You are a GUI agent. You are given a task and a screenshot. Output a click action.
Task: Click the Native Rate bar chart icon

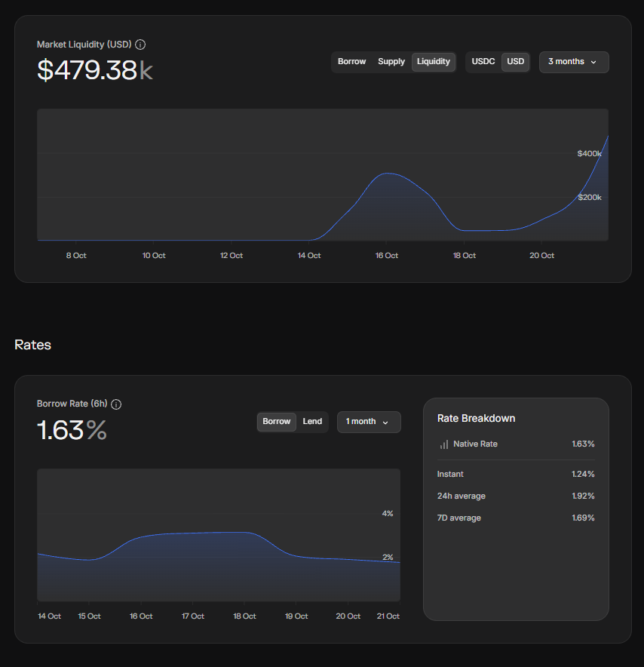pos(443,444)
